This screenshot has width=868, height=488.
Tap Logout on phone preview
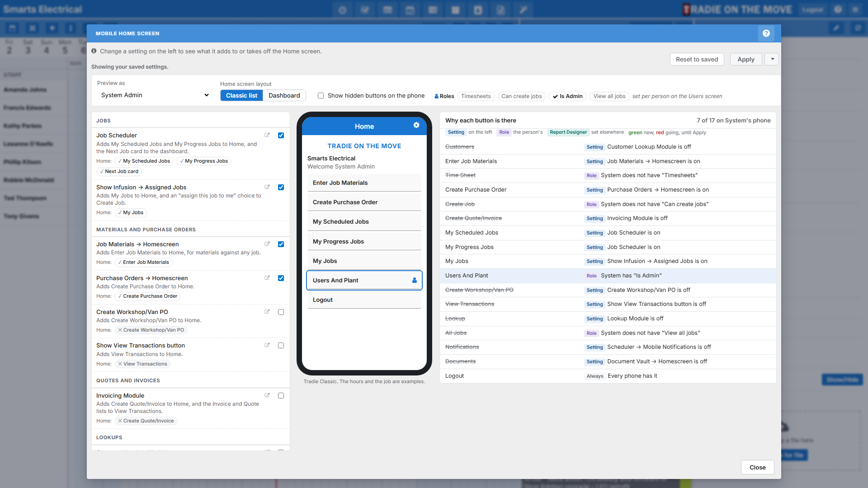point(364,300)
